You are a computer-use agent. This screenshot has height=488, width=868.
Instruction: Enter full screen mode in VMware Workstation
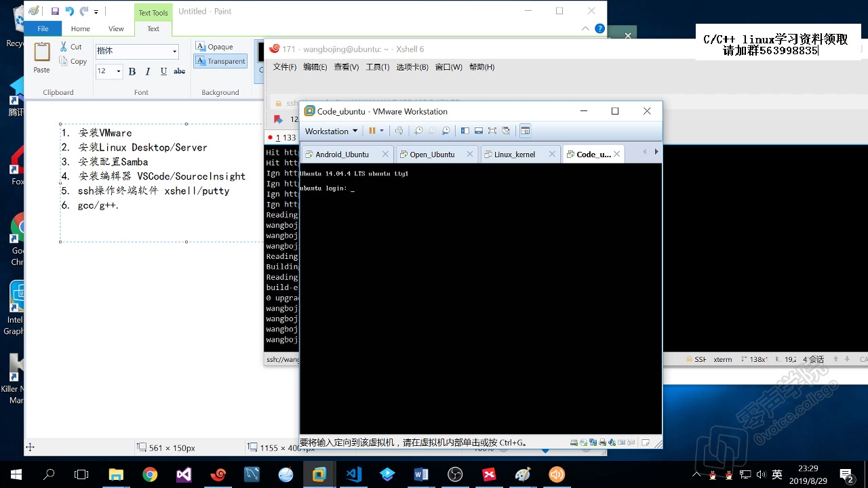coord(492,130)
